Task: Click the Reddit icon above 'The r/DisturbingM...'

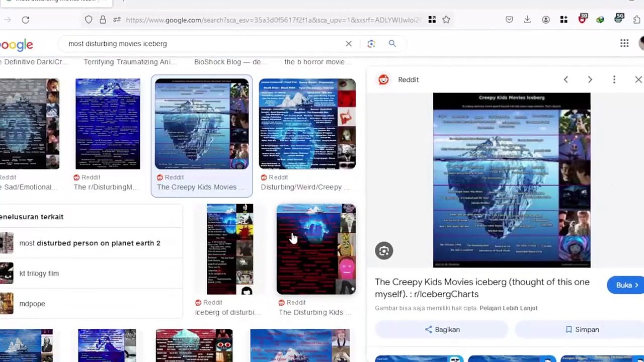Action: coord(76,177)
